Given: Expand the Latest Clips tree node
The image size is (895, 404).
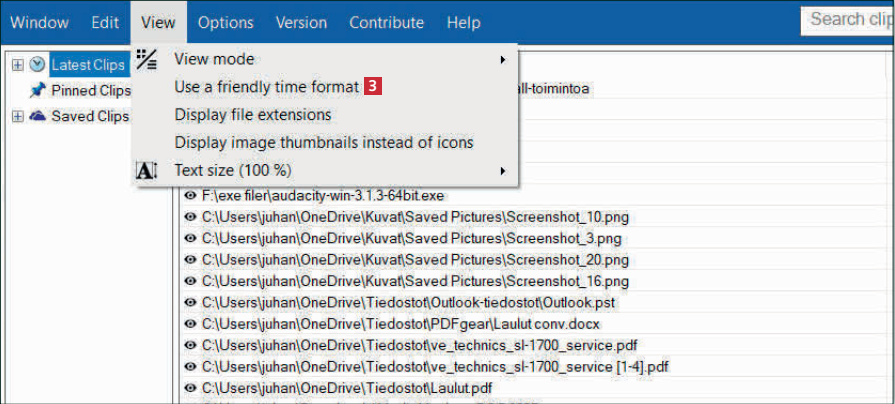Looking at the screenshot, I should pyautogui.click(x=17, y=65).
